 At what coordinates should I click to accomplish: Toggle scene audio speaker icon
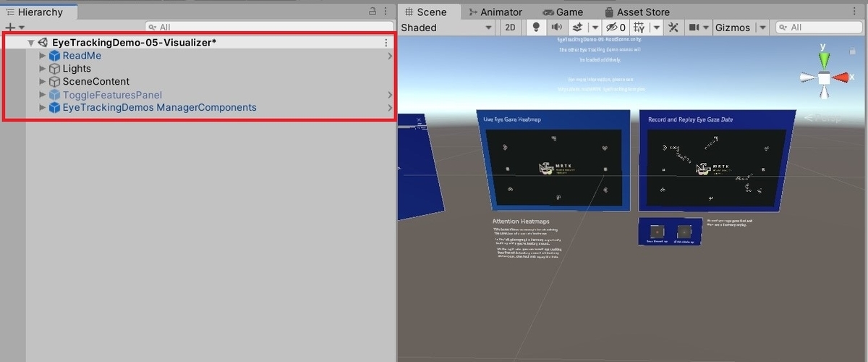tap(556, 28)
